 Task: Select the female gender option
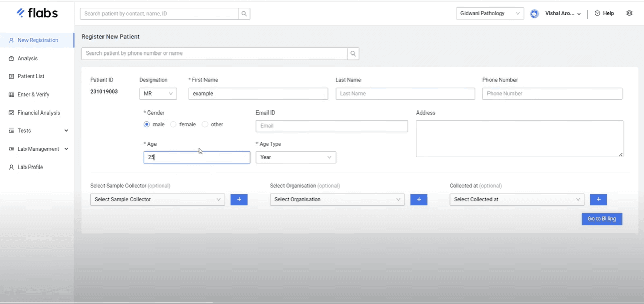[174, 124]
